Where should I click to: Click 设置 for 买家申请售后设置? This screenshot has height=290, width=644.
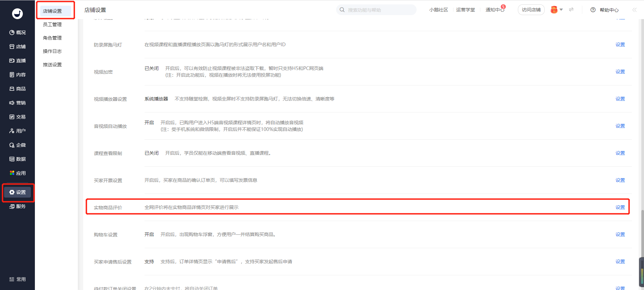(x=620, y=262)
